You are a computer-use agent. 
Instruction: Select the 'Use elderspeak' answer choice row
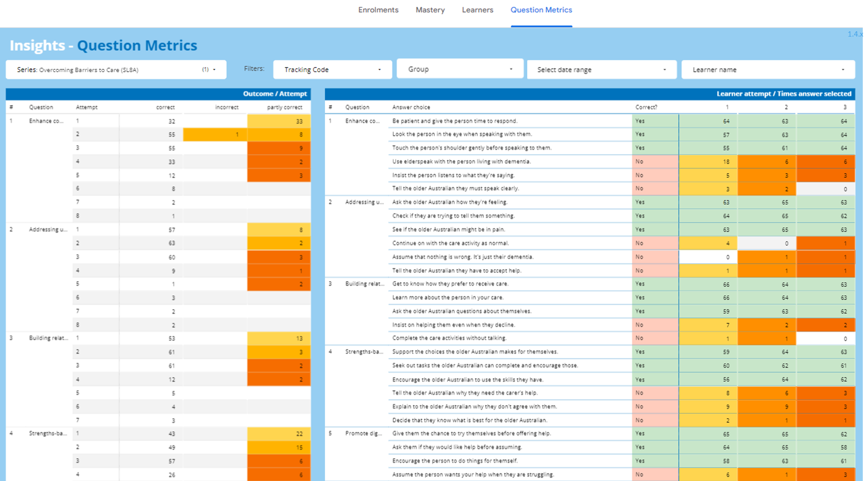click(x=461, y=161)
